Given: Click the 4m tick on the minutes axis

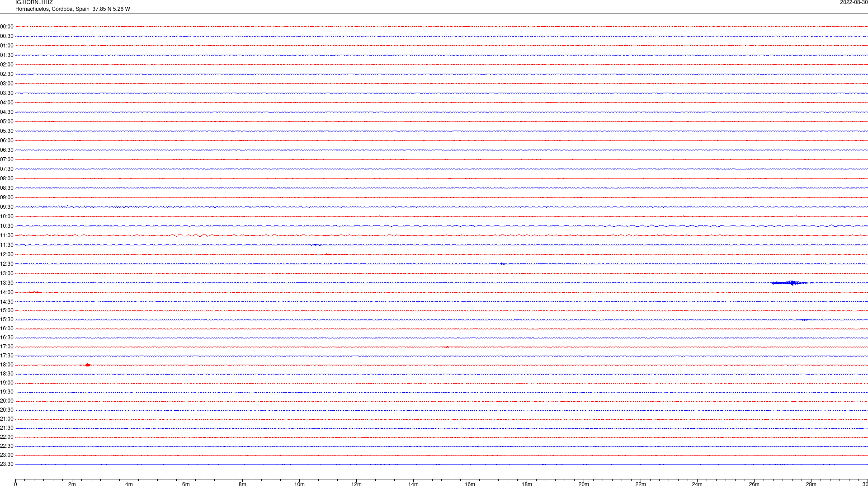Looking at the screenshot, I should tap(129, 484).
